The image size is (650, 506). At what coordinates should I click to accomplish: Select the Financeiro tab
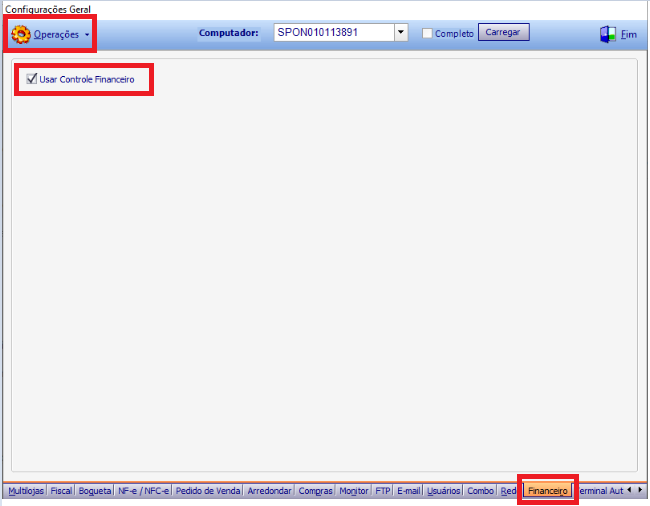click(548, 491)
